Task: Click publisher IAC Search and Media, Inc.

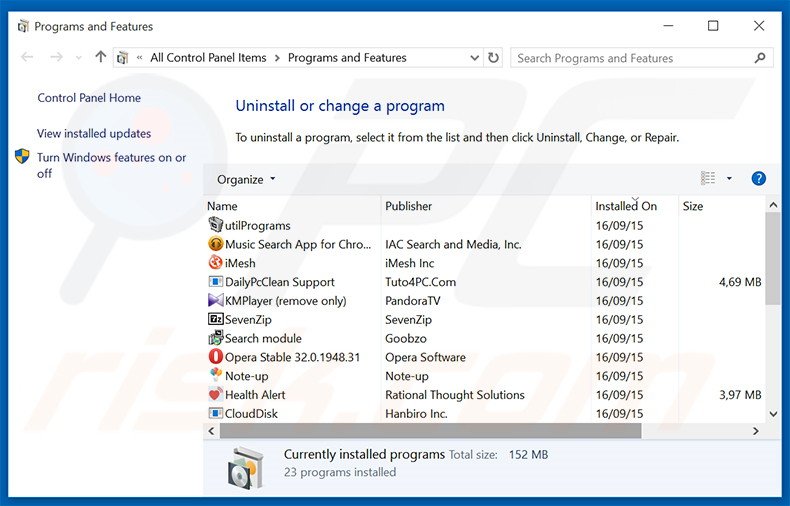Action: coord(453,244)
